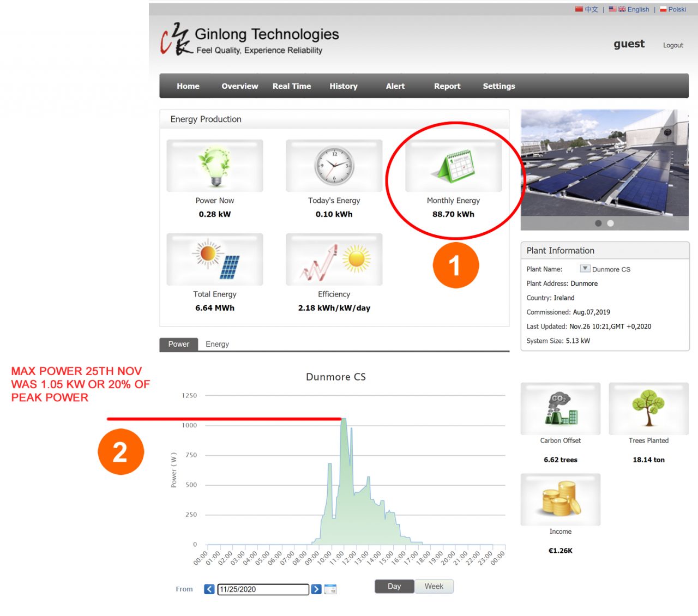Click the Carbon Offset CO2 icon
The image size is (698, 616).
point(561,408)
